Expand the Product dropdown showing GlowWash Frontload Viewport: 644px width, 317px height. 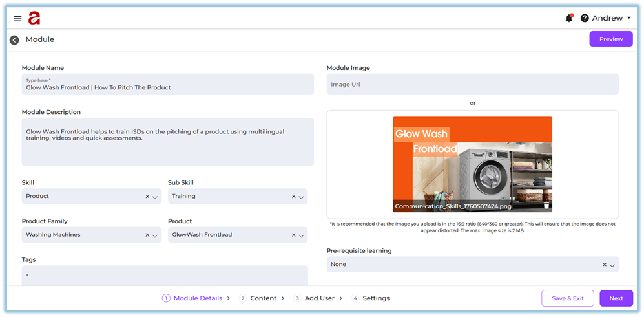[302, 235]
